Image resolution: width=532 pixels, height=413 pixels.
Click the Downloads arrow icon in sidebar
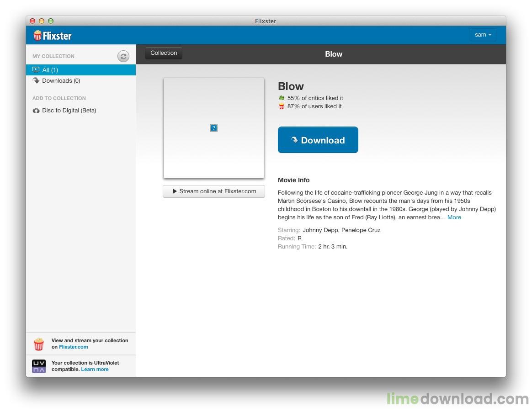tap(36, 80)
